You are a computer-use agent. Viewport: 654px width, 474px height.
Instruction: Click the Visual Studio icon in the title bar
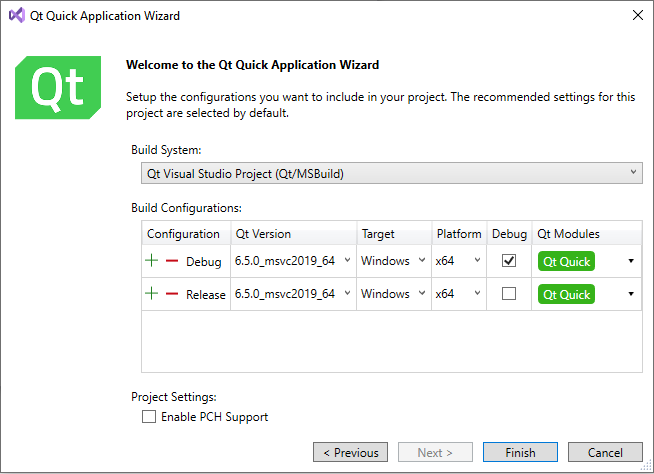point(17,15)
